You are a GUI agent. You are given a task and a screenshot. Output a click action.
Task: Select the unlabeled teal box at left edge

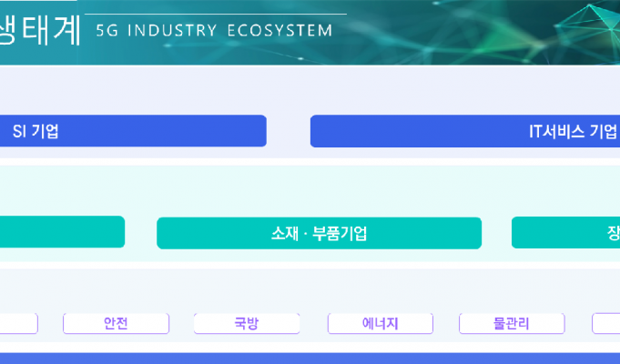coord(62,232)
